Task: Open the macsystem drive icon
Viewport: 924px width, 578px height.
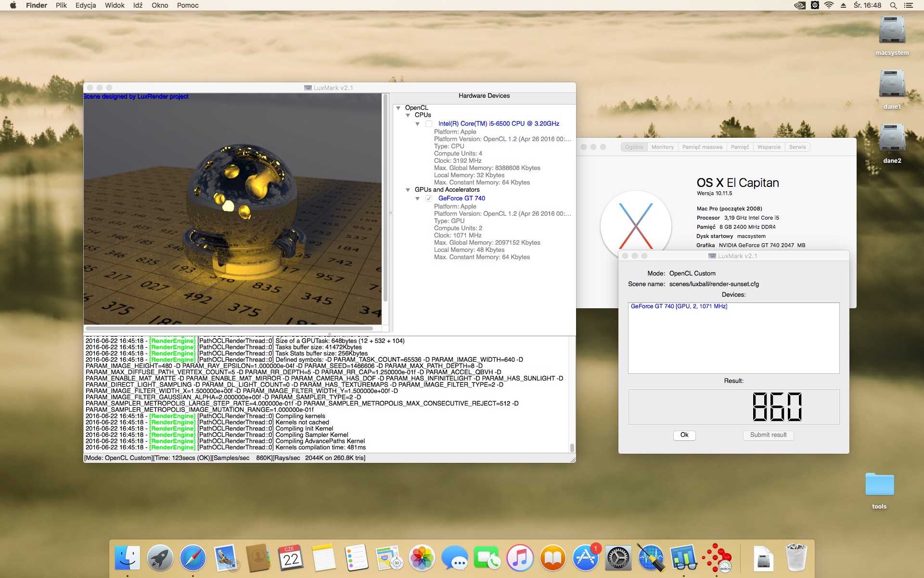Action: point(892,30)
